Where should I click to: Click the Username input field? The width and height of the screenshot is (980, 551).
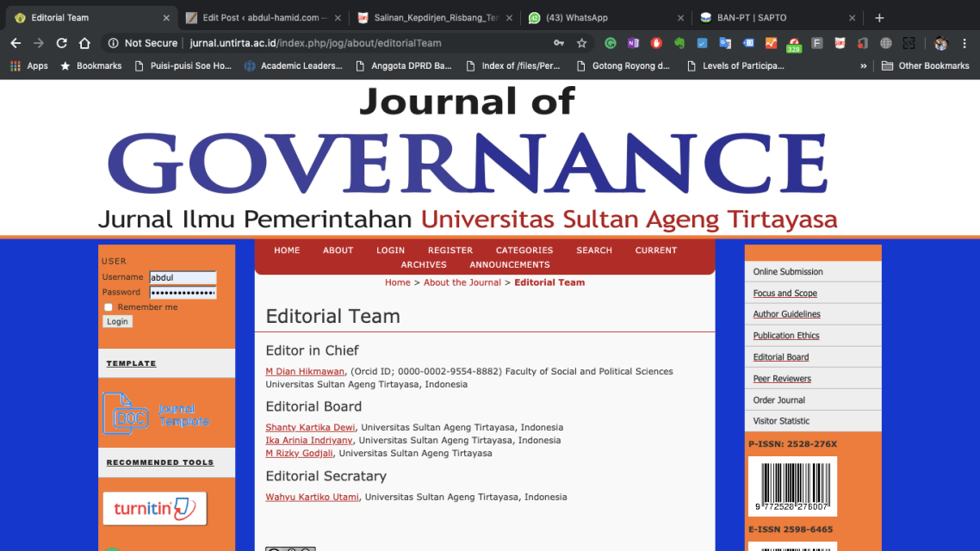183,277
